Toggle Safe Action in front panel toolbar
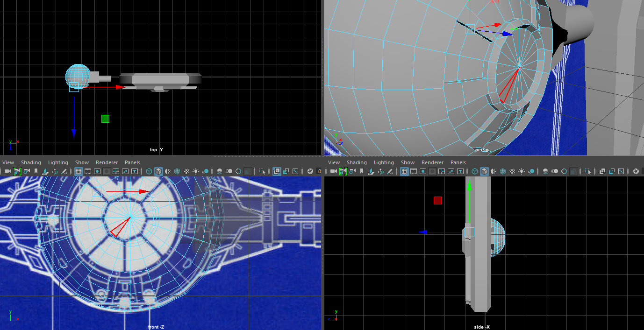This screenshot has height=330, width=644. [125, 171]
